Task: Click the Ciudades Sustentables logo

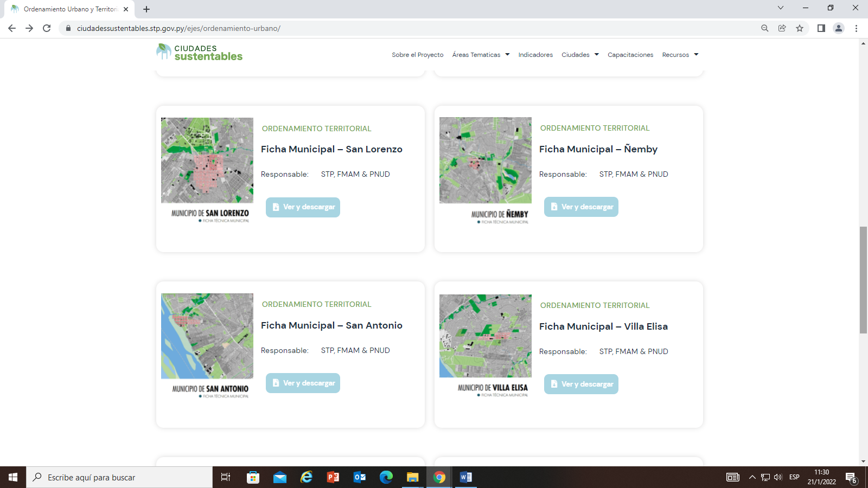Action: (x=199, y=53)
